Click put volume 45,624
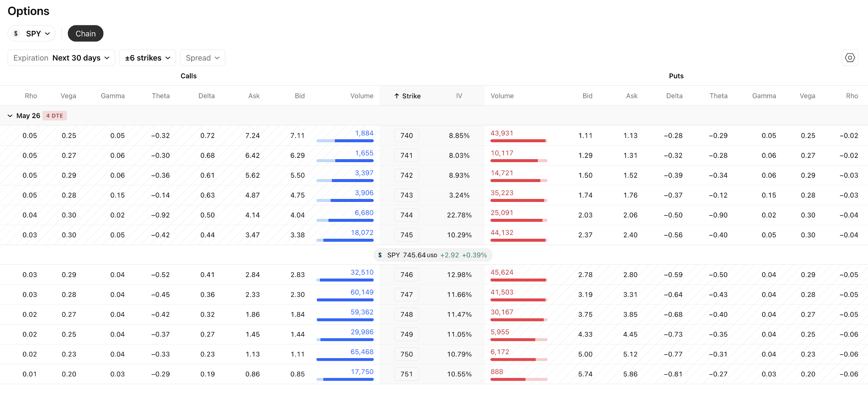 pos(502,272)
